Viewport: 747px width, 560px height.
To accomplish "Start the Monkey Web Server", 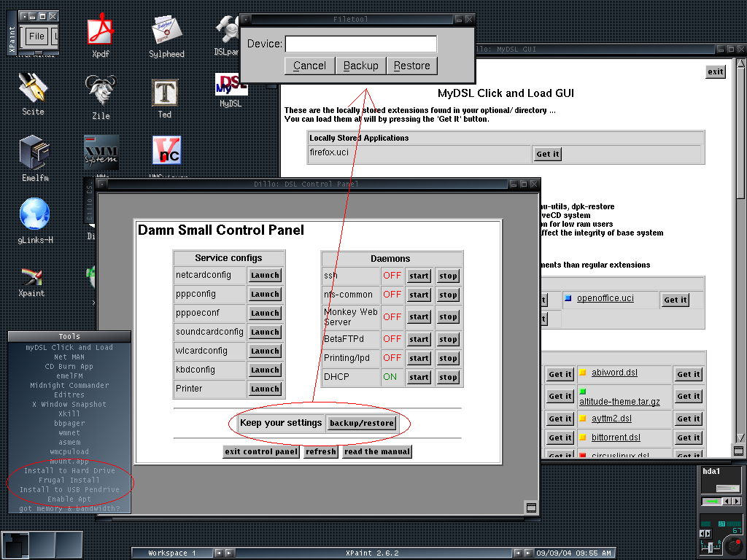I will coord(419,316).
